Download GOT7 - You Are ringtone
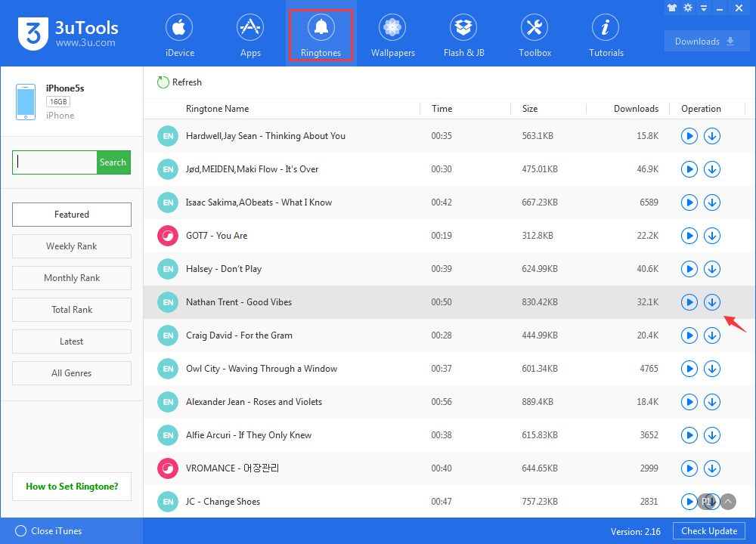The image size is (756, 544). 712,236
